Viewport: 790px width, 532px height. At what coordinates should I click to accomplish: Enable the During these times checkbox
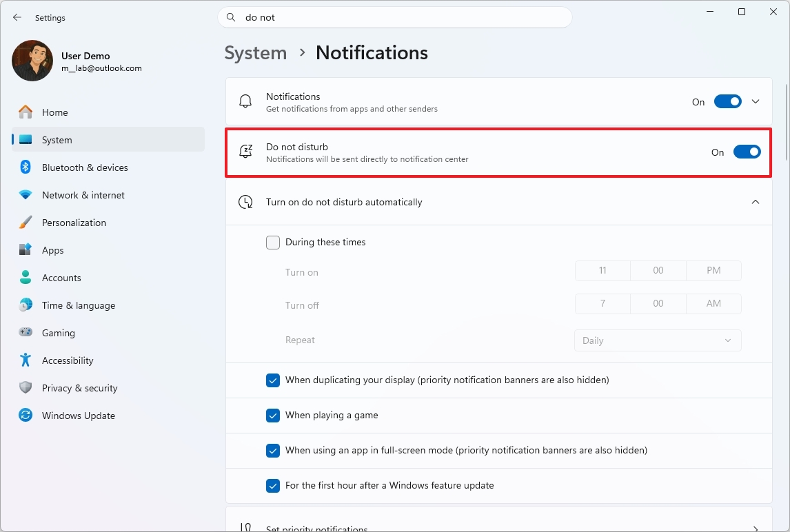click(x=273, y=243)
